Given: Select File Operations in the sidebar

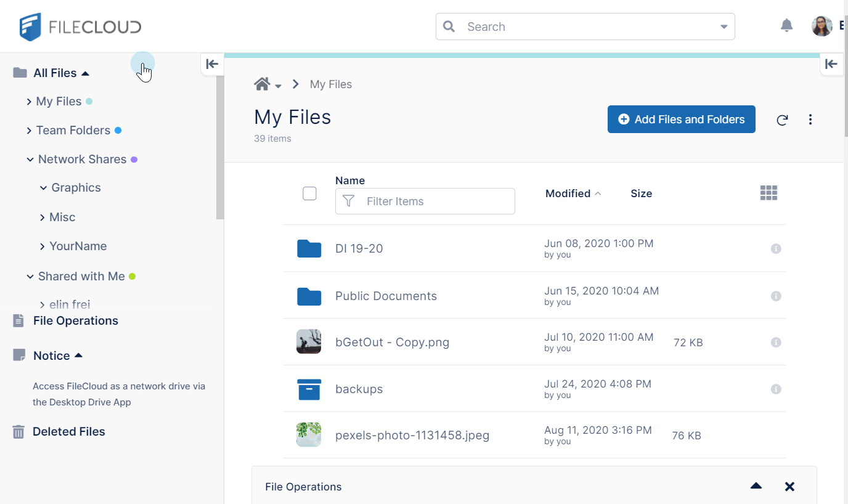Looking at the screenshot, I should click(75, 321).
